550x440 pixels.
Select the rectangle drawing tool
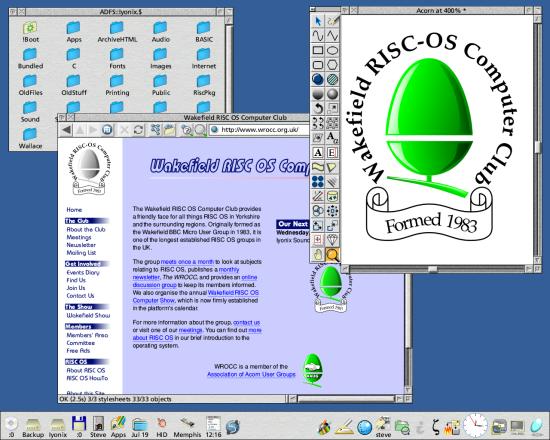click(x=318, y=50)
